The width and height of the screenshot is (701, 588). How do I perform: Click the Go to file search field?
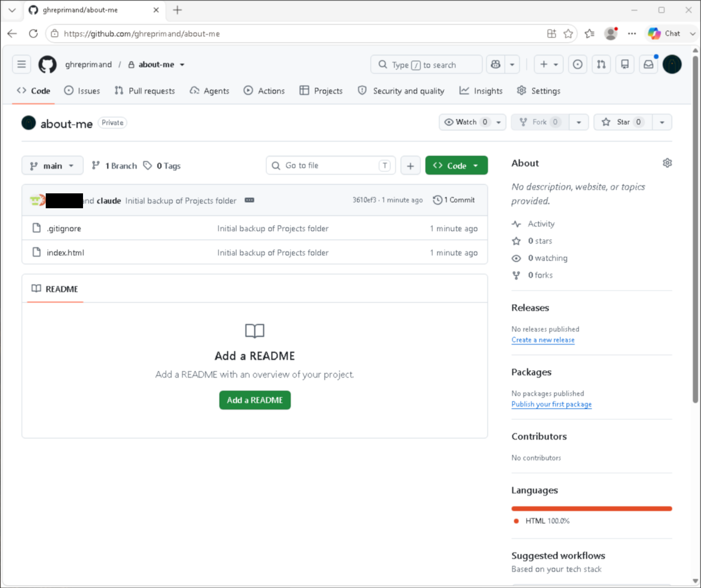tap(331, 166)
